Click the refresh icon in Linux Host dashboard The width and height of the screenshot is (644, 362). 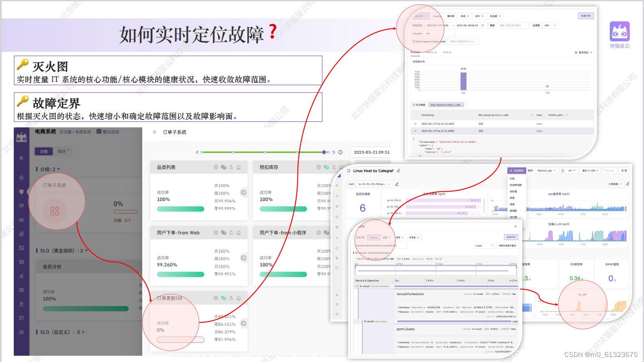(x=563, y=171)
